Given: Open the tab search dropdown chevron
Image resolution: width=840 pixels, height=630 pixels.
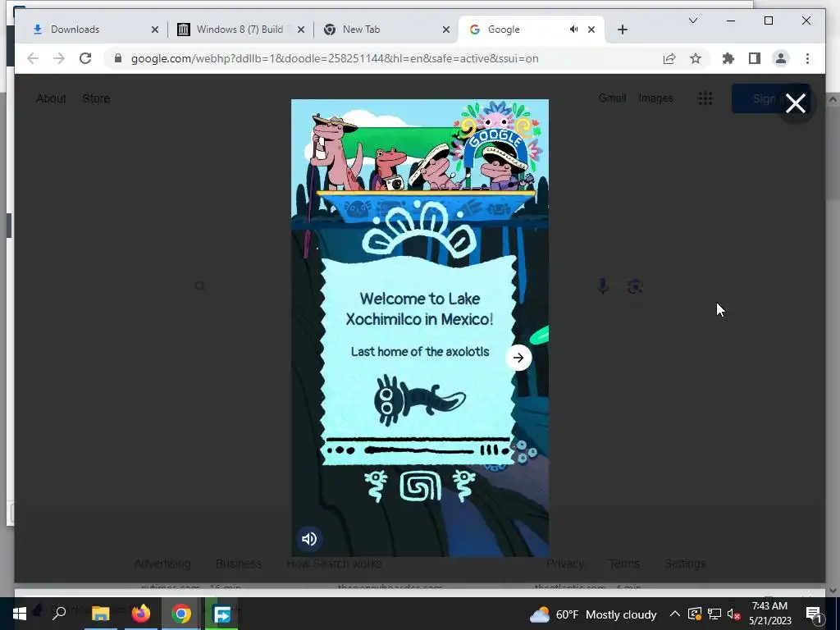Looking at the screenshot, I should [692, 21].
